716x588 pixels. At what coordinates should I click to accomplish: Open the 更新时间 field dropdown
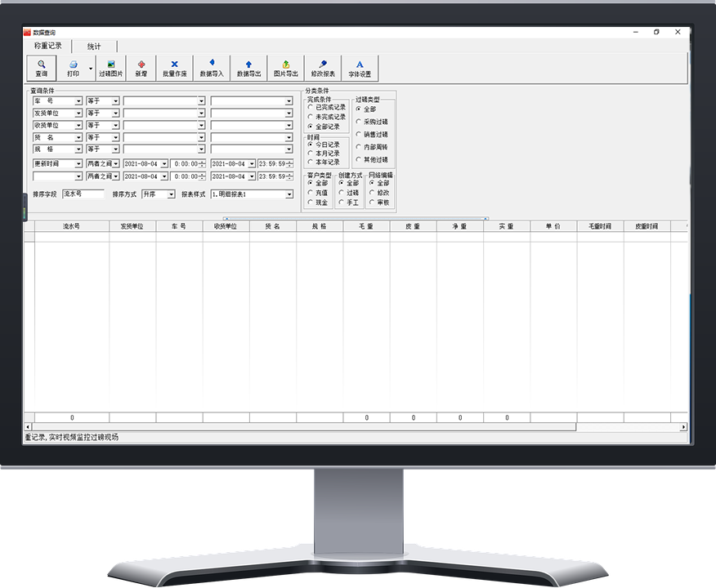[78, 164]
